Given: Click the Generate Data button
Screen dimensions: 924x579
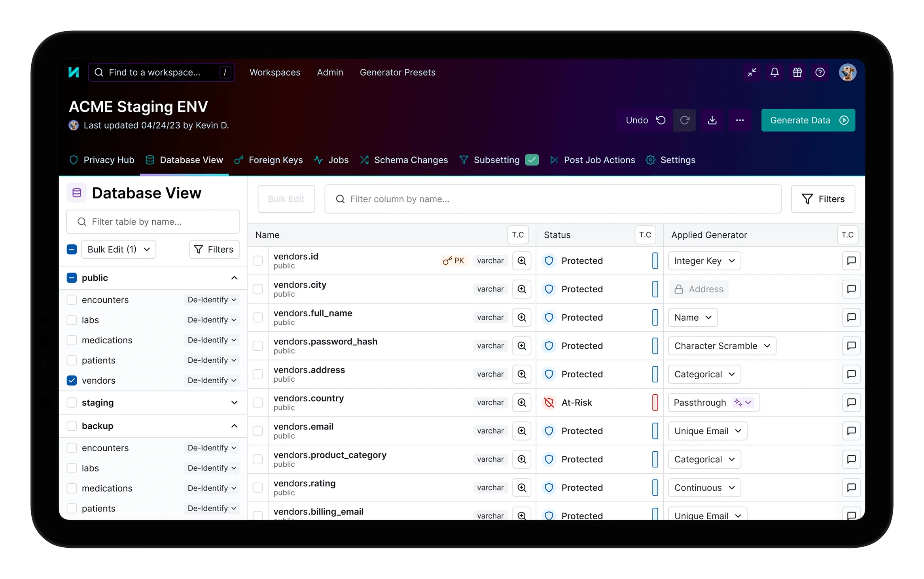Looking at the screenshot, I should [808, 120].
